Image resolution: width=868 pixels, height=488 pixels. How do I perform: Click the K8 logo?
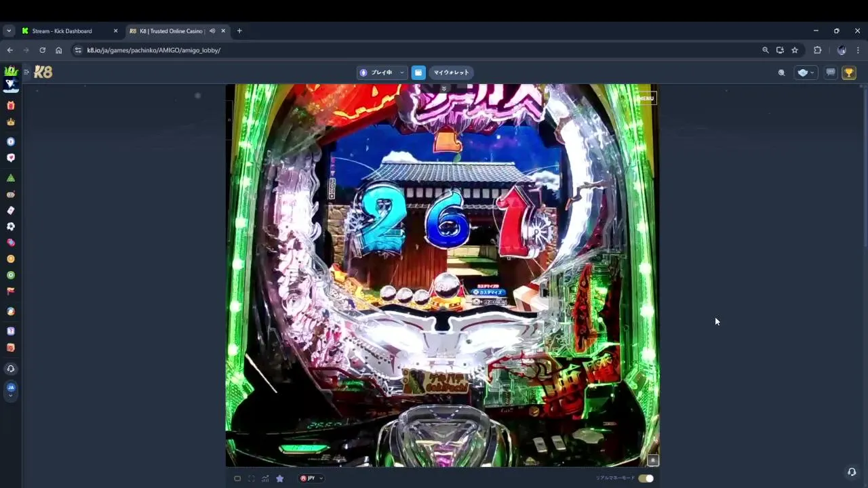coord(43,72)
